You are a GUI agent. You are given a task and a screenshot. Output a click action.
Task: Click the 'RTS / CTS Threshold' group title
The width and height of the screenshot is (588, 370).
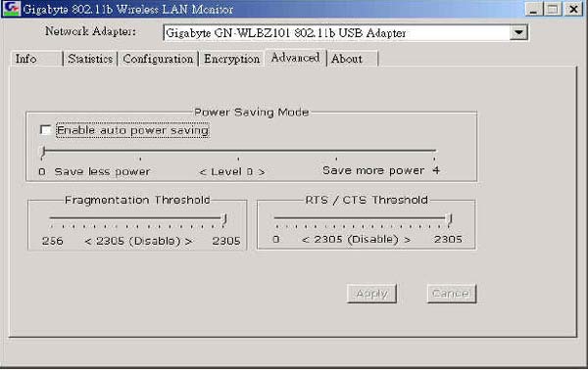[x=367, y=200]
